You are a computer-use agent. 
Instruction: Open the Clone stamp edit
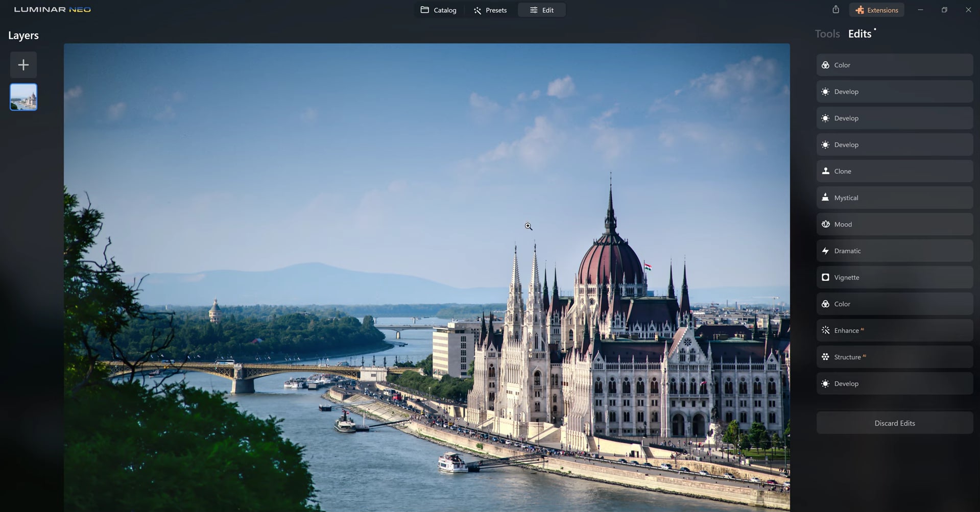pyautogui.click(x=895, y=172)
